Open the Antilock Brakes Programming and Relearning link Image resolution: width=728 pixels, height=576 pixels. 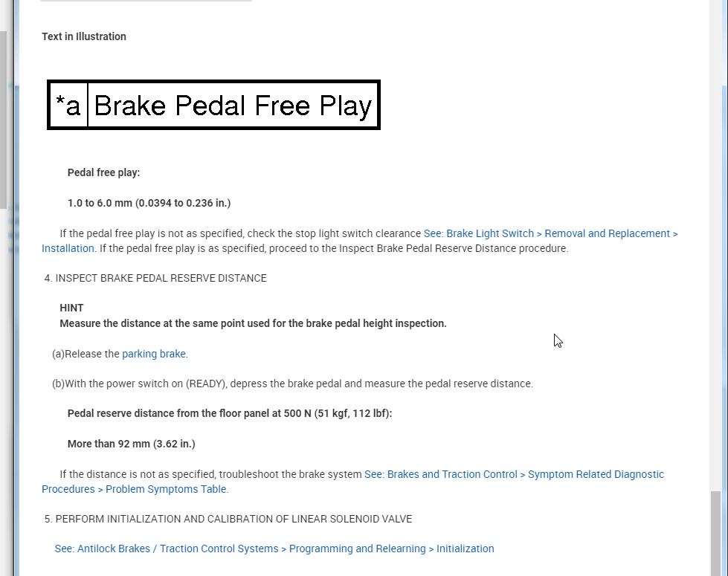274,549
